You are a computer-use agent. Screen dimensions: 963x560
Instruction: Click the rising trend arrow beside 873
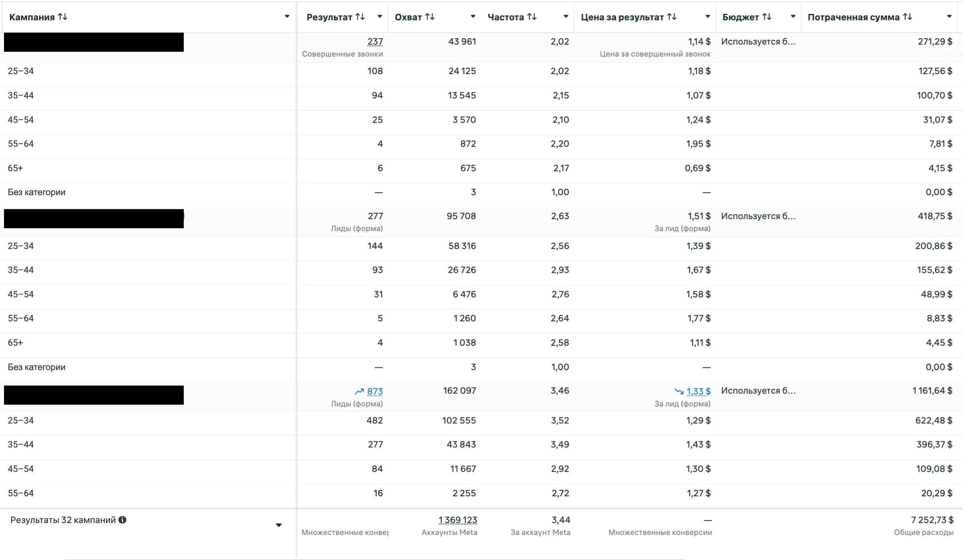[359, 392]
